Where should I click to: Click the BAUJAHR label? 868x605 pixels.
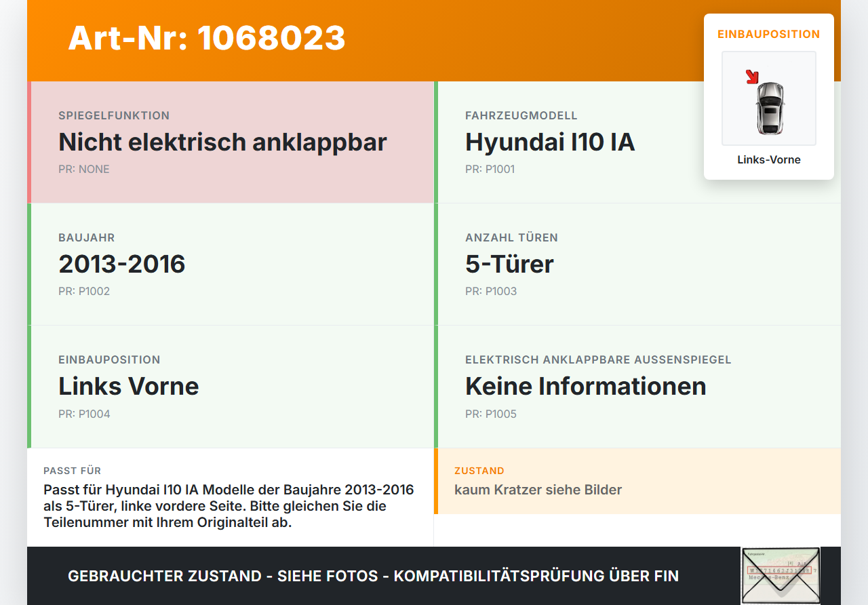click(x=87, y=238)
